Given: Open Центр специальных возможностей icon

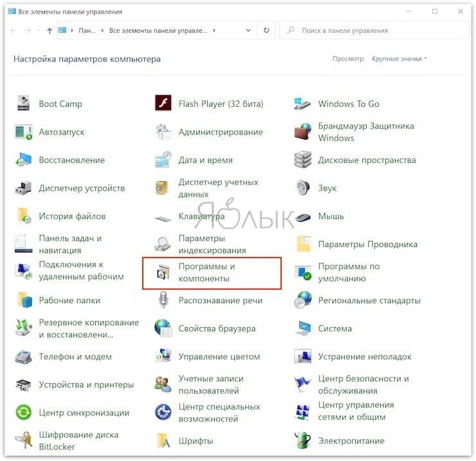Looking at the screenshot, I should [x=163, y=412].
